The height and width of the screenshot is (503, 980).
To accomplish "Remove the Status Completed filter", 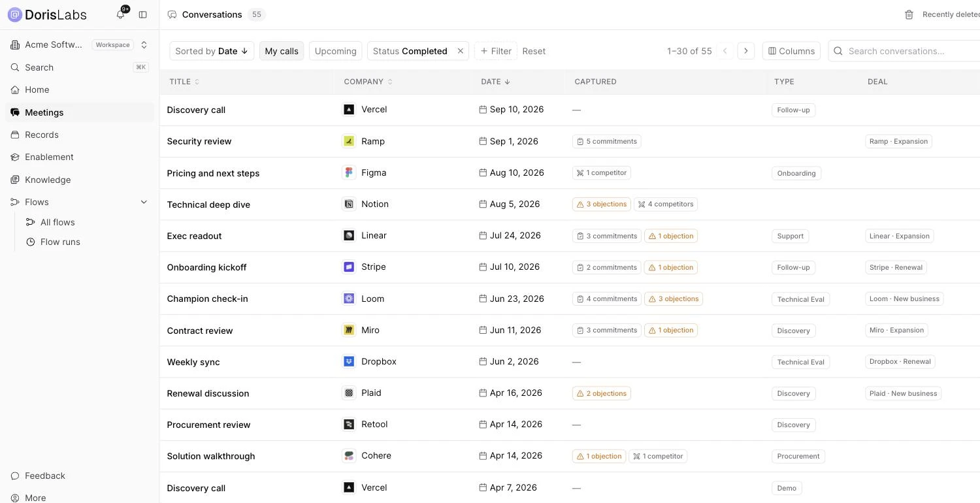I will point(460,51).
